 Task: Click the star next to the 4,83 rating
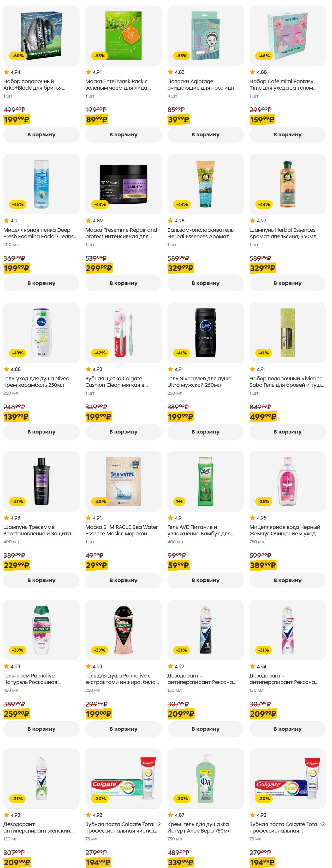pyautogui.click(x=170, y=72)
